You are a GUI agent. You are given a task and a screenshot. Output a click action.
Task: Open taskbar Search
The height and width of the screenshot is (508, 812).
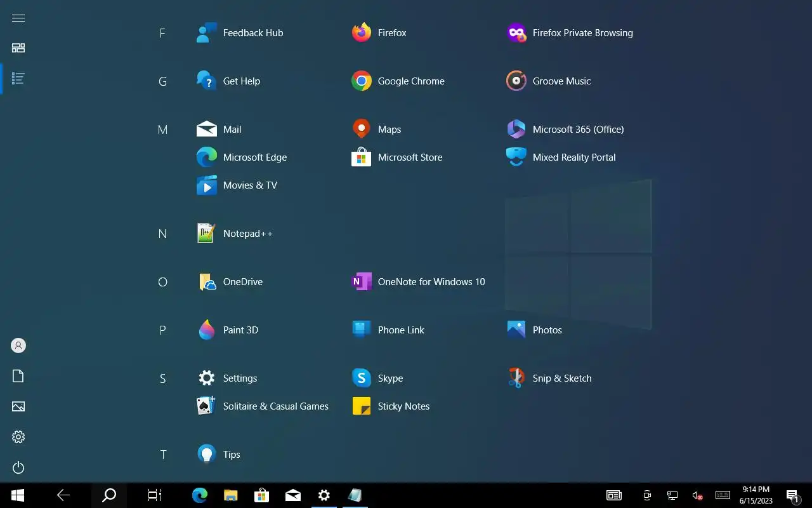109,495
